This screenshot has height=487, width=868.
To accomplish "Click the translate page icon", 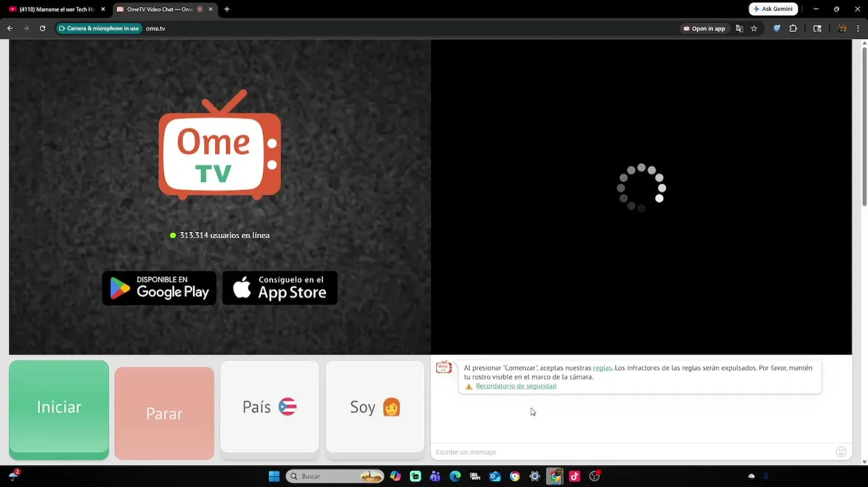I will pos(739,28).
